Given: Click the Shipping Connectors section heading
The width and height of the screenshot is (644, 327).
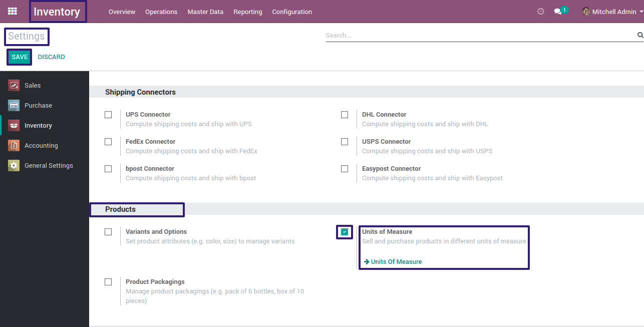Looking at the screenshot, I should click(140, 92).
